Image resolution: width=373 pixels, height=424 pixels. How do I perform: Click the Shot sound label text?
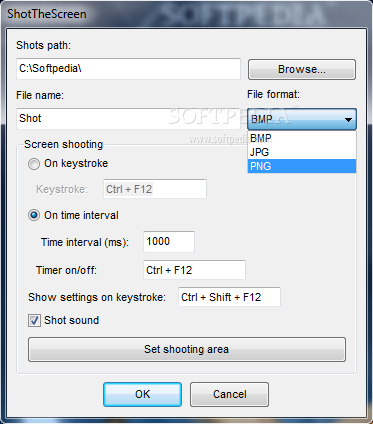tap(72, 320)
